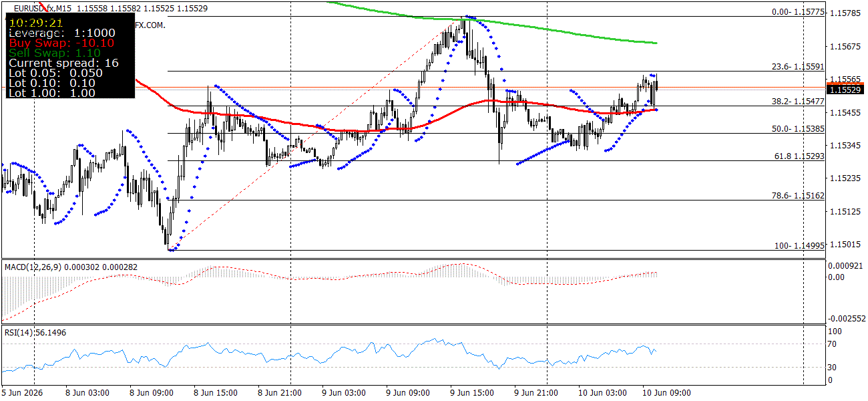The width and height of the screenshot is (868, 401).
Task: Click the 9 Jun 15:00 time label
Action: point(473,392)
